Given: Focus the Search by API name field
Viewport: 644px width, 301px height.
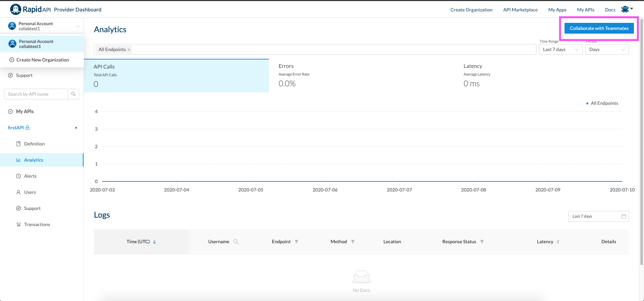Looking at the screenshot, I should (36, 94).
